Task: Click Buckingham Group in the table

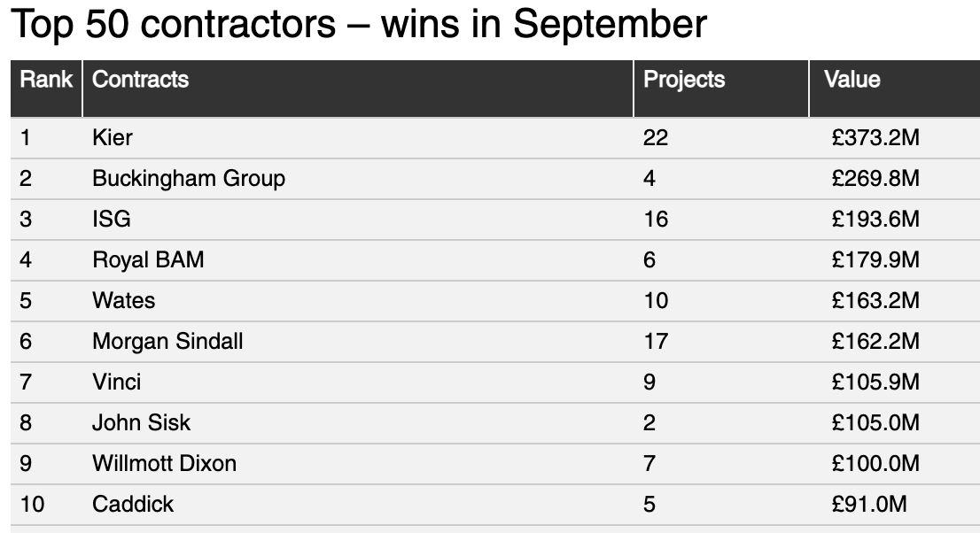Action: tap(189, 179)
